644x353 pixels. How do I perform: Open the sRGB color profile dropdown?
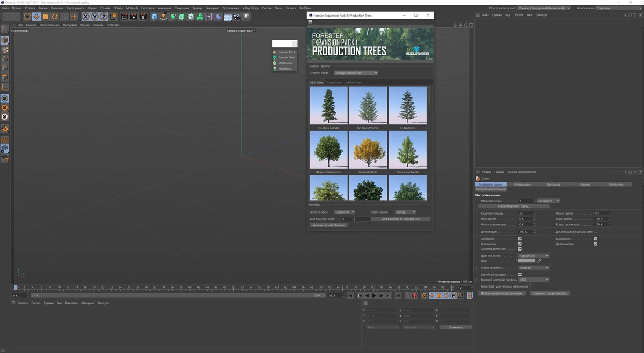tap(533, 280)
